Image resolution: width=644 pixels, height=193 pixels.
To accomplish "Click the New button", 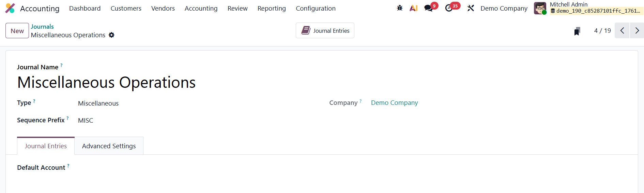I will (x=17, y=31).
